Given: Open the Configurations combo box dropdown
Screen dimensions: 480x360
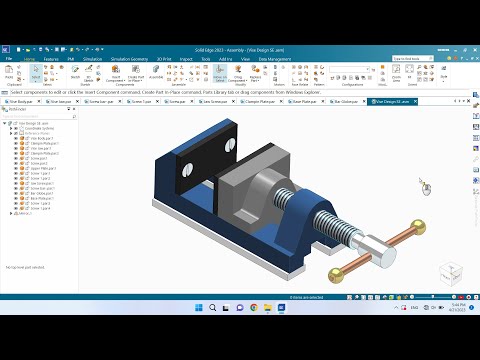Looking at the screenshot, I should (x=368, y=69).
